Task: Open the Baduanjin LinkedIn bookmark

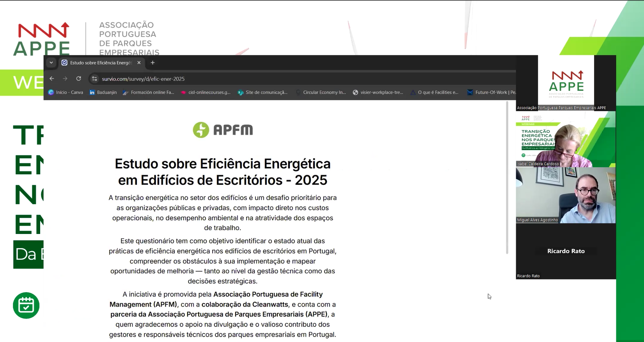Action: coord(103,92)
